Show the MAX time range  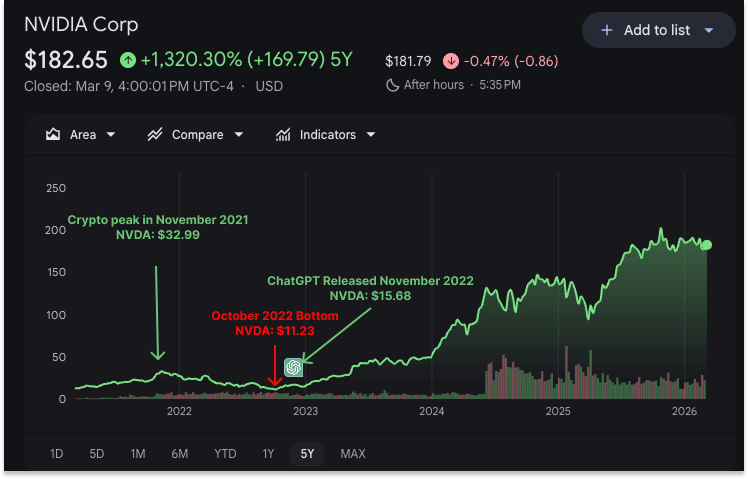pyautogui.click(x=353, y=453)
